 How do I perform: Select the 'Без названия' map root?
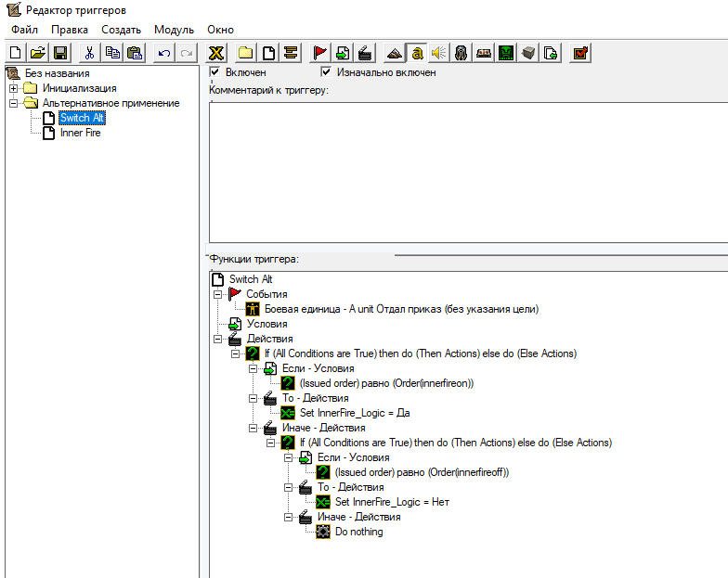tap(58, 73)
